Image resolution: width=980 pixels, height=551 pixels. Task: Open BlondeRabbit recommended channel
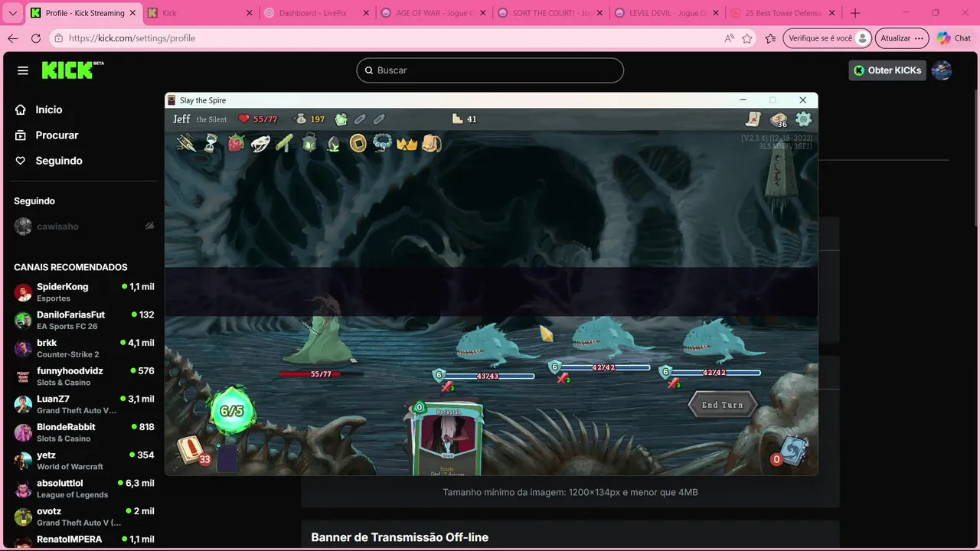(84, 432)
